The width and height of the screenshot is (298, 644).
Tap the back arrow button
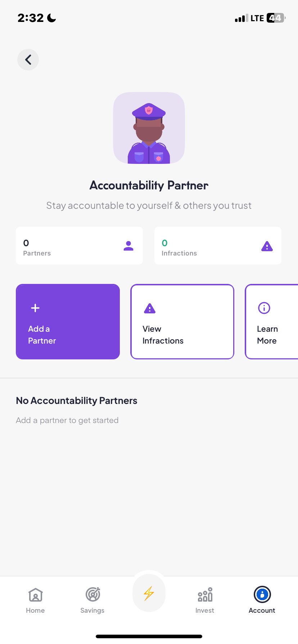28,60
